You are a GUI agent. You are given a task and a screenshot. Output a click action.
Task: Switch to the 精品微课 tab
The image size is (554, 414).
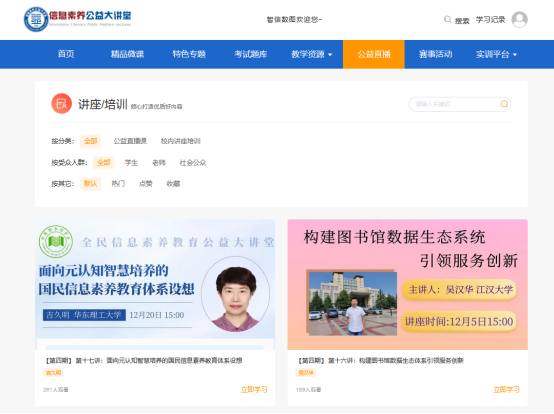coord(128,54)
